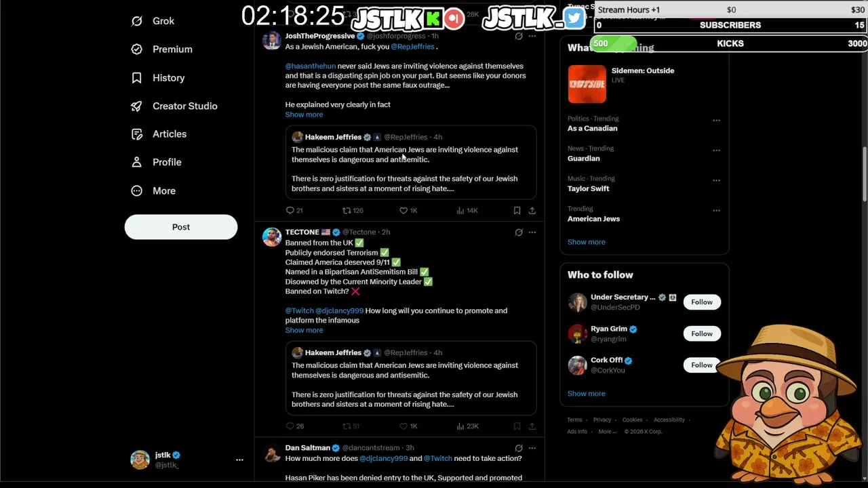The width and height of the screenshot is (868, 488).
Task: Open jstlk account avatar at sidebar bottom
Action: pyautogui.click(x=140, y=460)
